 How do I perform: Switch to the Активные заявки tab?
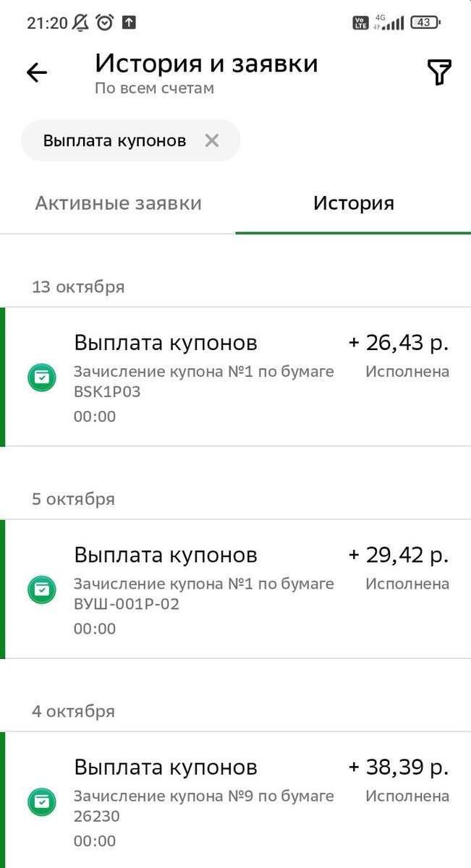point(117,203)
